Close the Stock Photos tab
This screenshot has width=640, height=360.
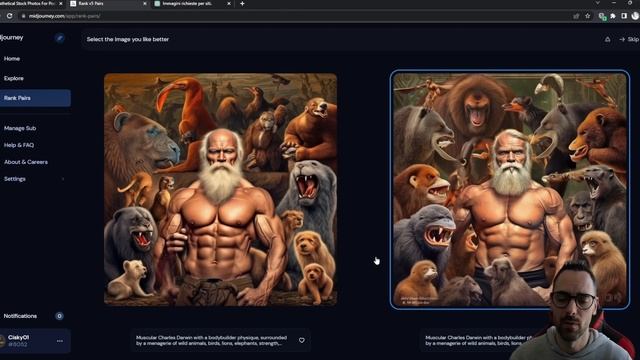coord(60,4)
